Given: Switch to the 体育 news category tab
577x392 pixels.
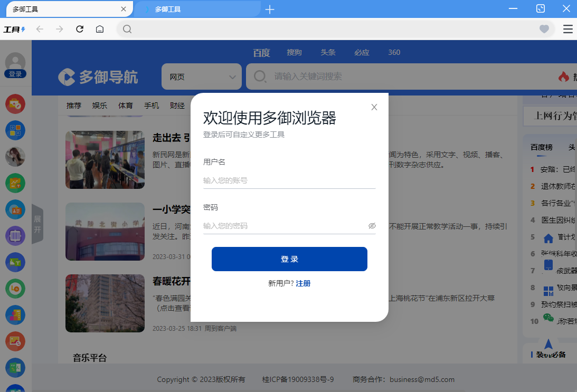Looking at the screenshot, I should click(x=126, y=106).
